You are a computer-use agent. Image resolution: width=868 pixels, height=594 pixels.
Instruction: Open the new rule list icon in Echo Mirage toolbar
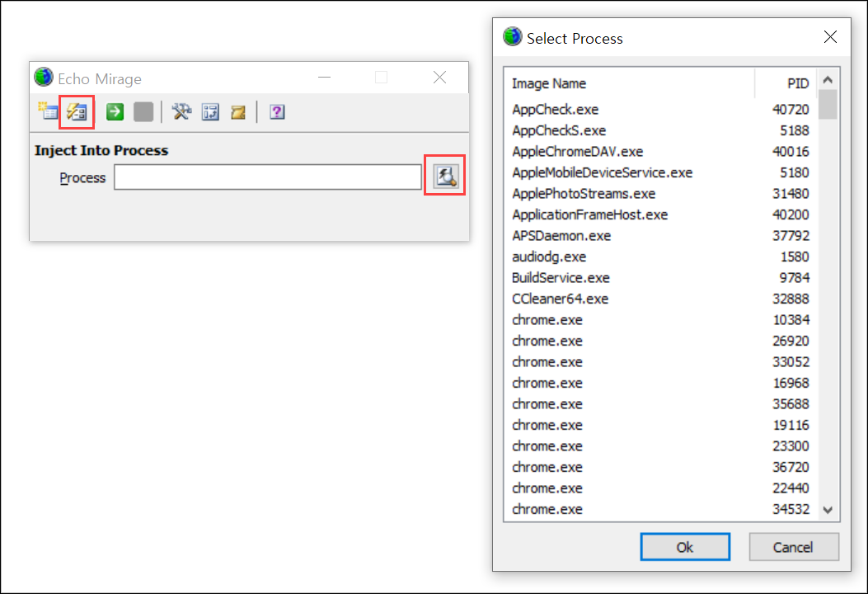coord(48,112)
